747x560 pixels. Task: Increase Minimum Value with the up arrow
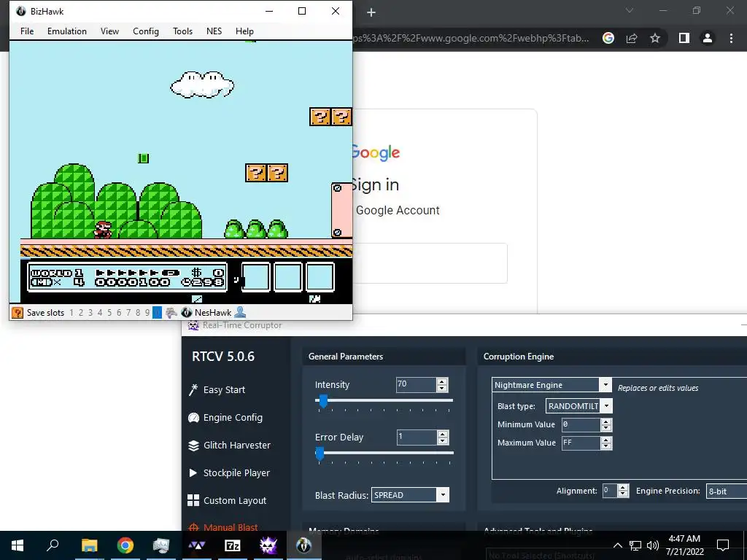606,421
